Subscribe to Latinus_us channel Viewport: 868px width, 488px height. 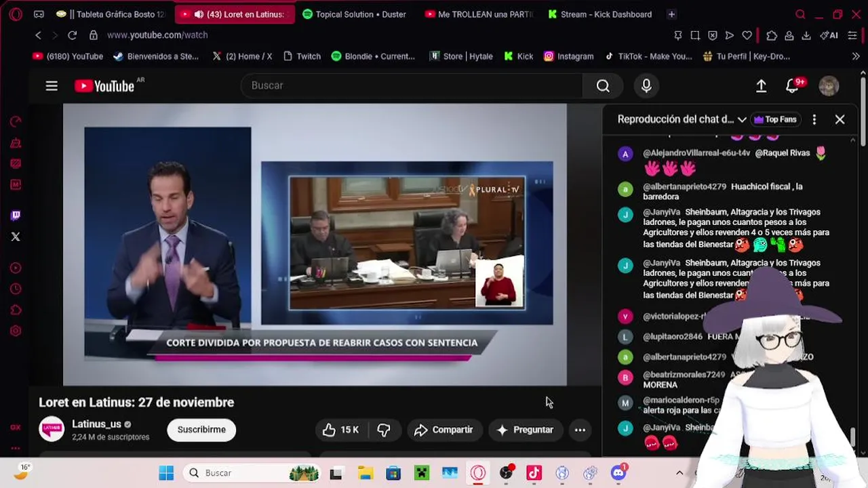[201, 430]
